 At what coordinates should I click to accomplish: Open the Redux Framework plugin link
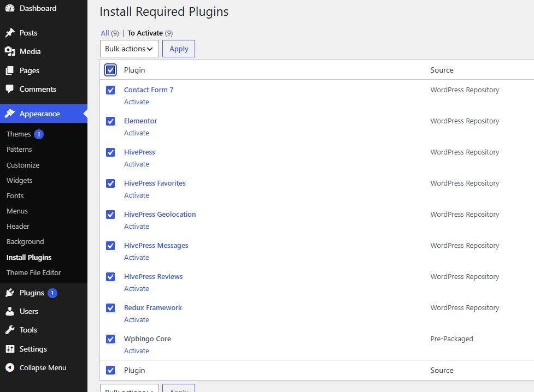click(153, 307)
